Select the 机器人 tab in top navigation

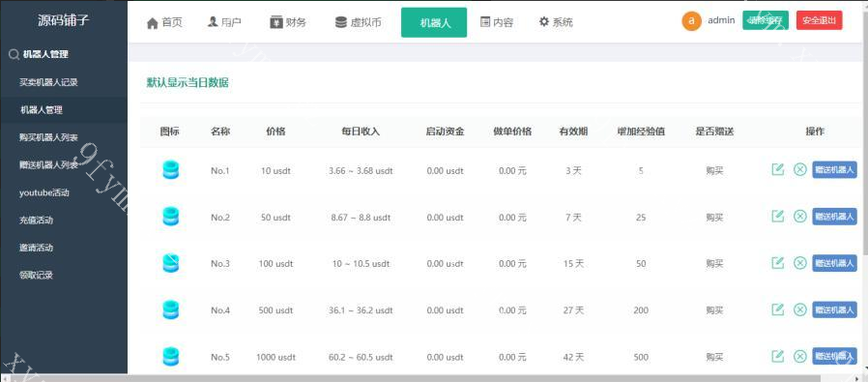pyautogui.click(x=434, y=22)
